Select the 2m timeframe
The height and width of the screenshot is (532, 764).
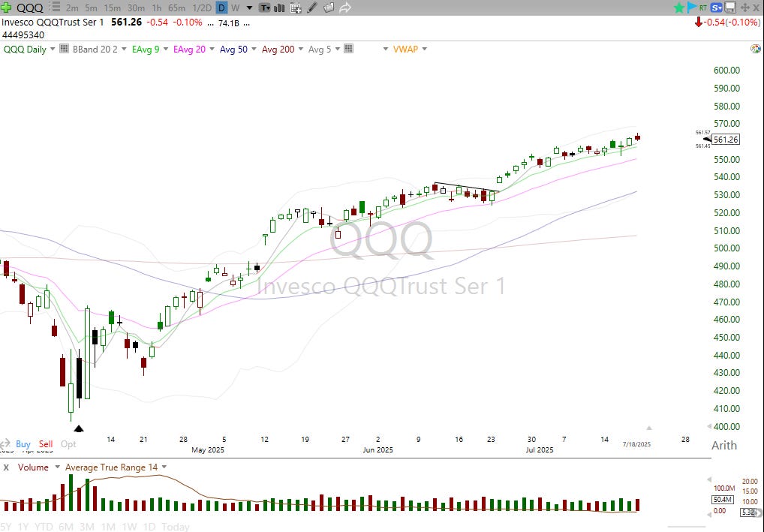(72, 8)
